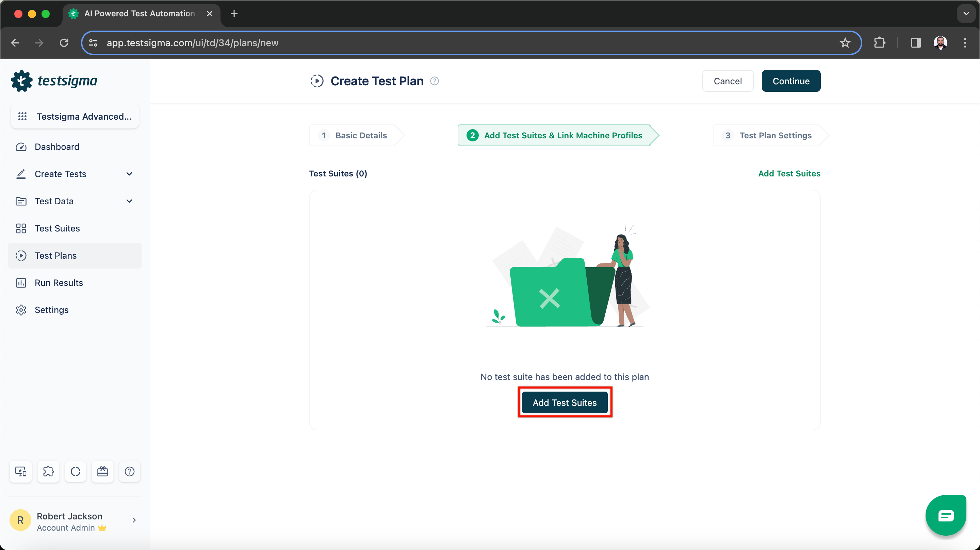
Task: Click the help icon next to Create Test Plan
Action: point(435,81)
